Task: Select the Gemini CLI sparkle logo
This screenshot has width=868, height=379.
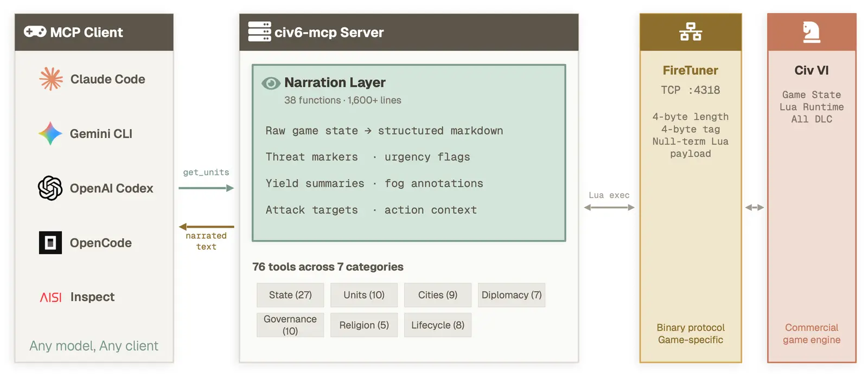Action: point(50,133)
